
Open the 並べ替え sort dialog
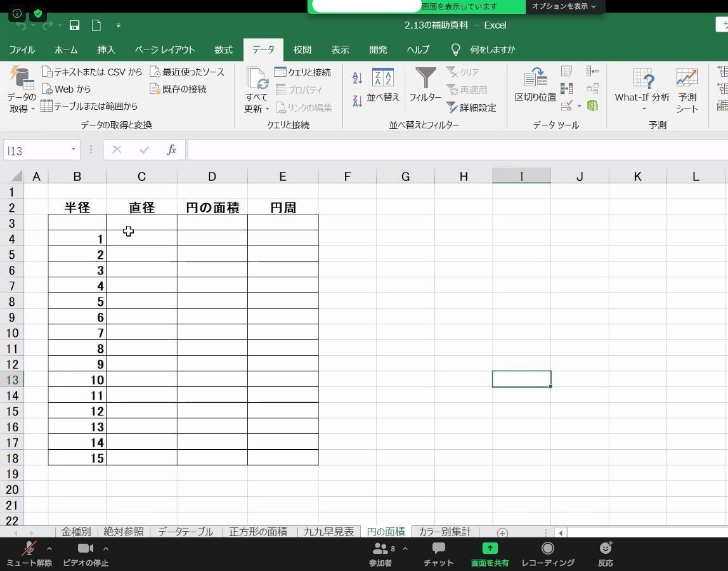pos(383,84)
